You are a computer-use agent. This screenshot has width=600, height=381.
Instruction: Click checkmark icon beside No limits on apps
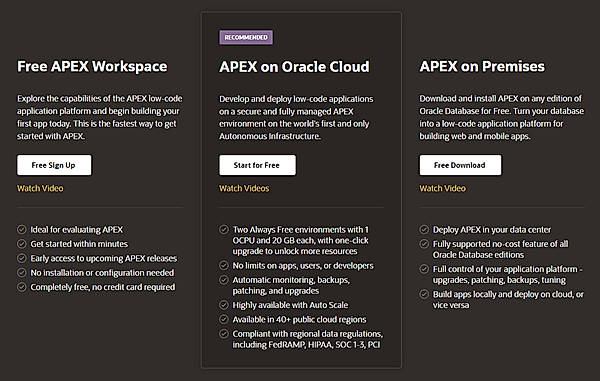pyautogui.click(x=224, y=265)
